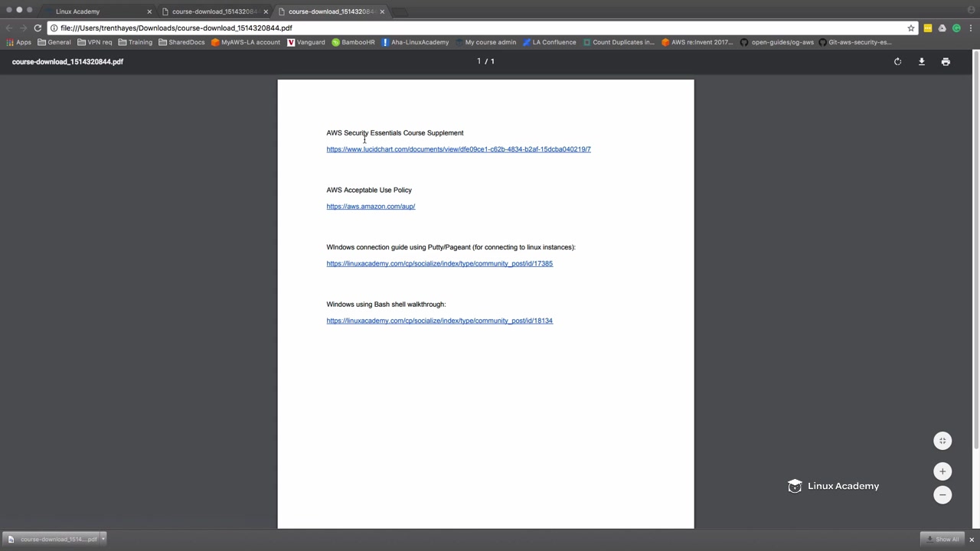Rotate the PDF clockwise
This screenshot has height=551, width=980.
coord(897,62)
